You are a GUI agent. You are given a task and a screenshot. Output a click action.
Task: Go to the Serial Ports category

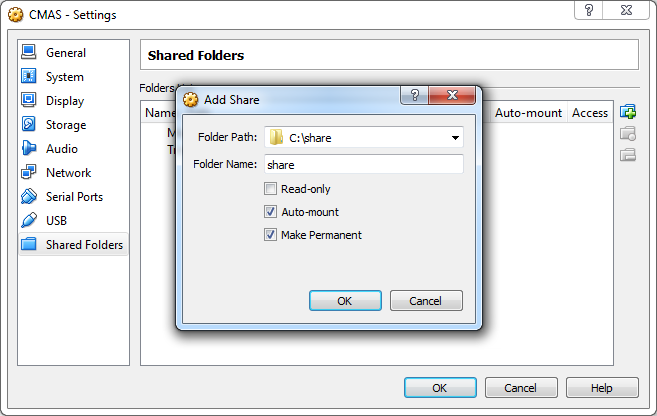click(74, 196)
